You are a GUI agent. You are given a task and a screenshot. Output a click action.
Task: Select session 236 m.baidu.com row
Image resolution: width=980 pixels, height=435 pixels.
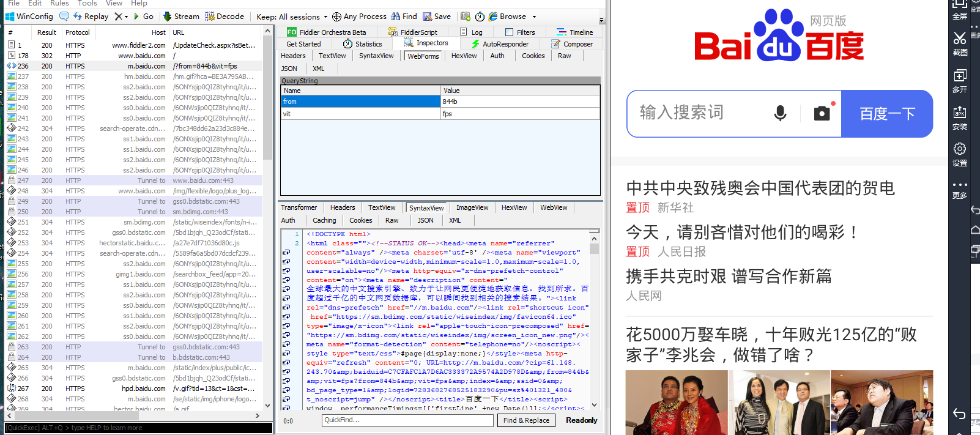point(134,66)
